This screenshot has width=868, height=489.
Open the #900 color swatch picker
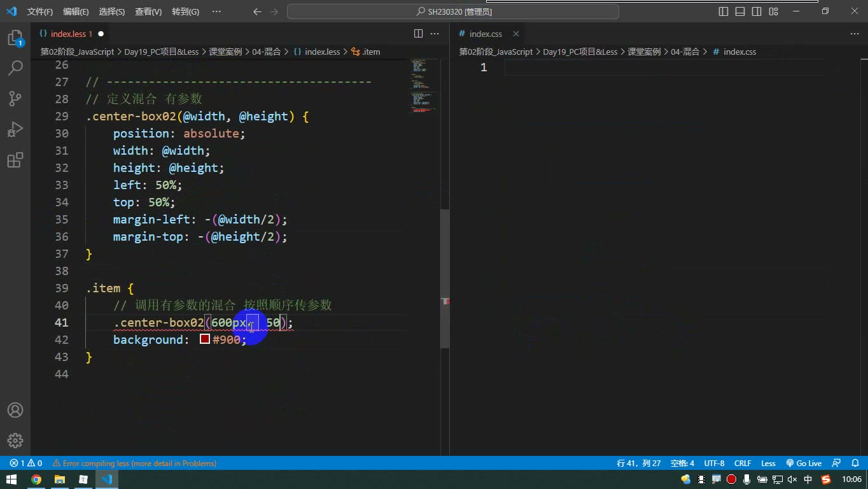(x=205, y=339)
